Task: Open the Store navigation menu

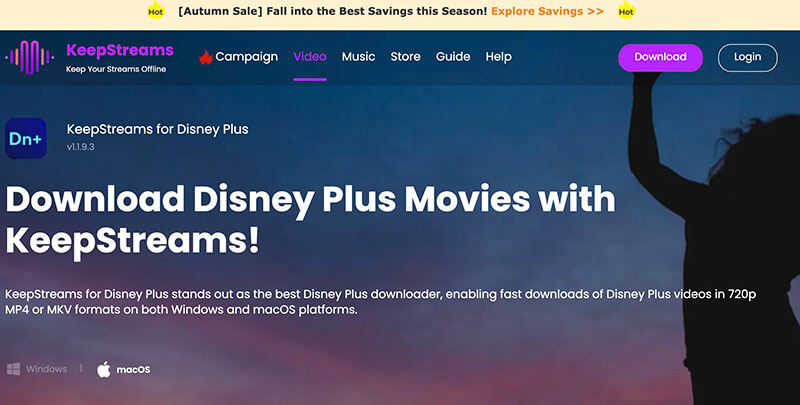Action: coord(405,57)
